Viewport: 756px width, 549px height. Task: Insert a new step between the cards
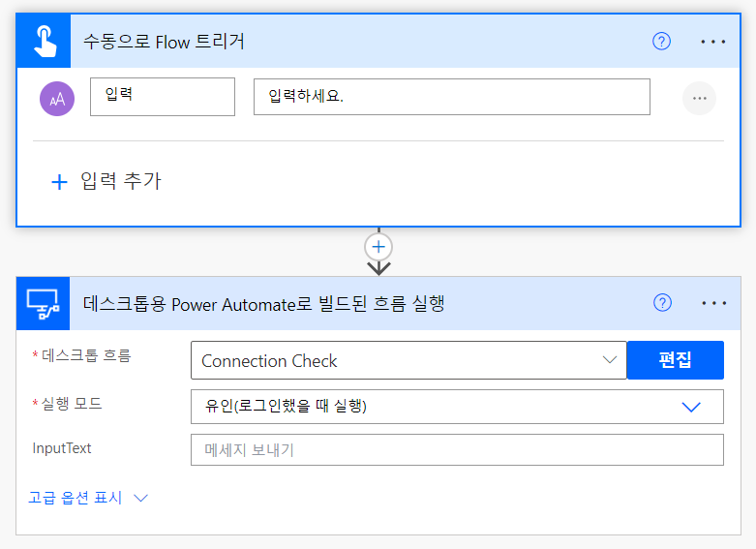(x=378, y=247)
